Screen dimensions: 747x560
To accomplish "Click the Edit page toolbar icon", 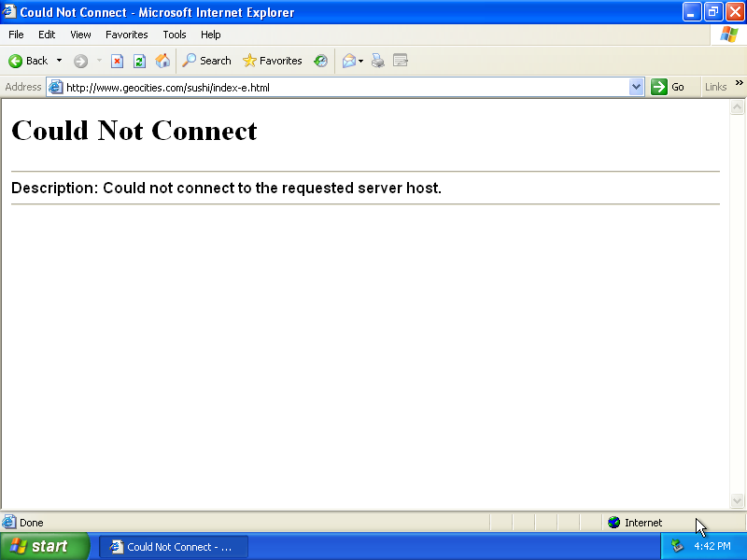I will pyautogui.click(x=401, y=61).
